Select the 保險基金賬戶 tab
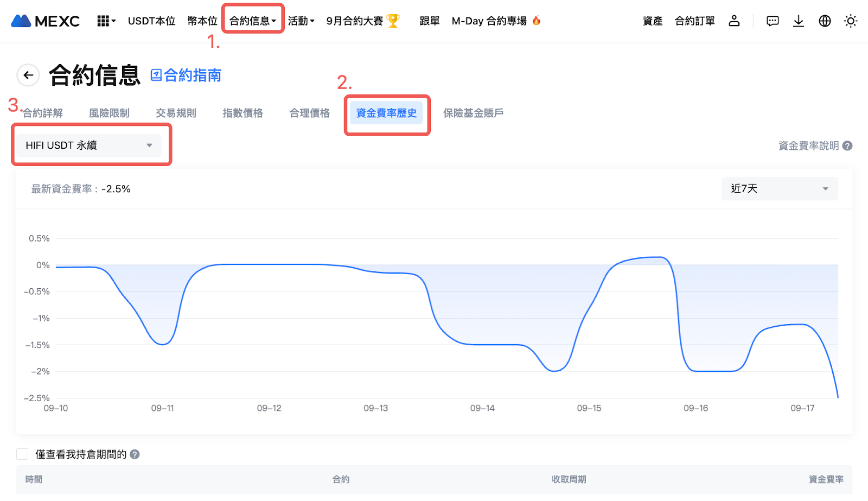 [x=473, y=113]
